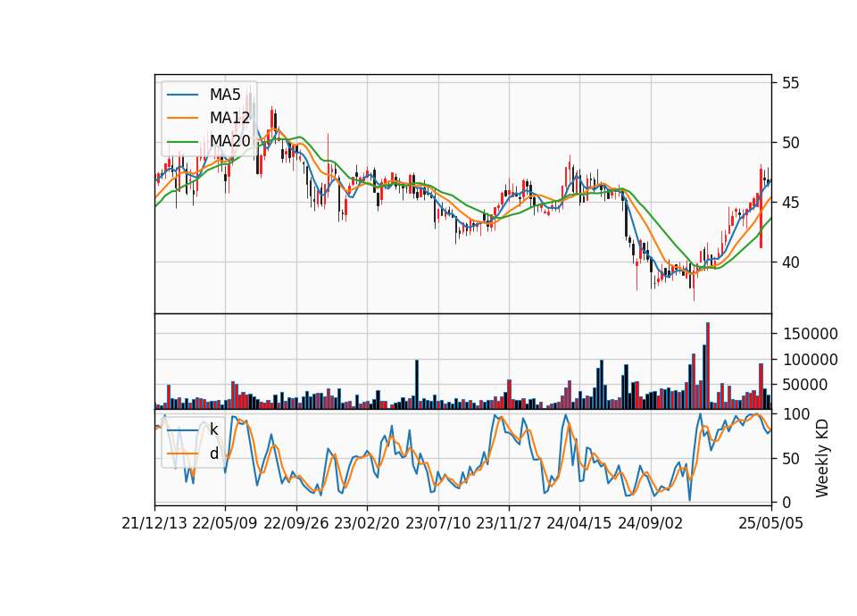Click the Weekly KD axis title
The height and width of the screenshot is (616, 857).
tap(822, 459)
